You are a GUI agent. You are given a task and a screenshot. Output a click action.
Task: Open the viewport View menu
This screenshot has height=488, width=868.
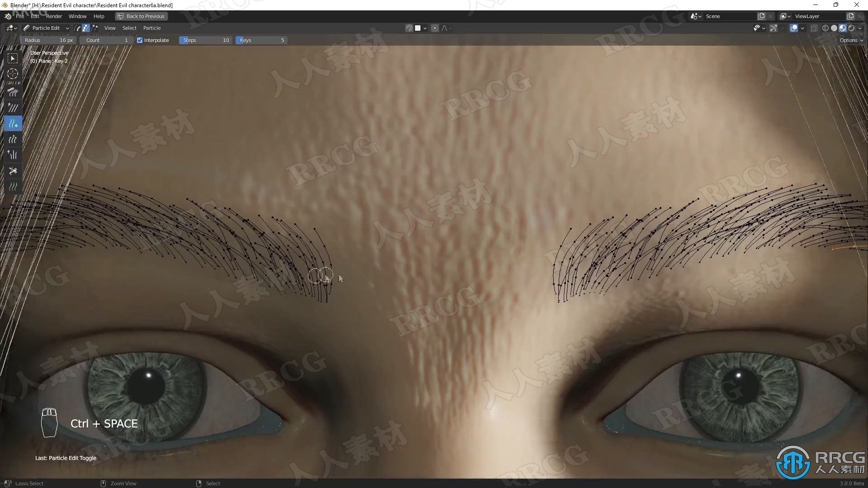110,28
